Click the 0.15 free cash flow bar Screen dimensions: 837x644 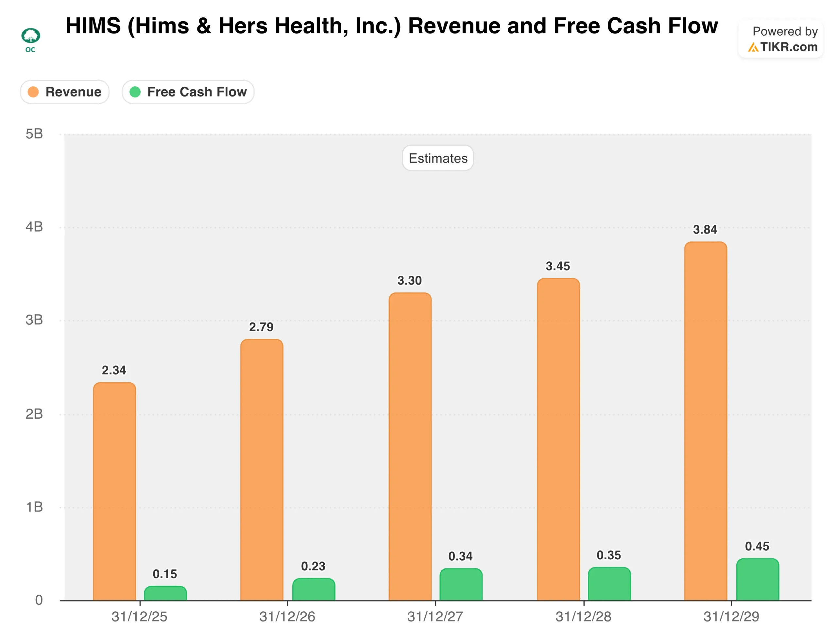click(165, 593)
